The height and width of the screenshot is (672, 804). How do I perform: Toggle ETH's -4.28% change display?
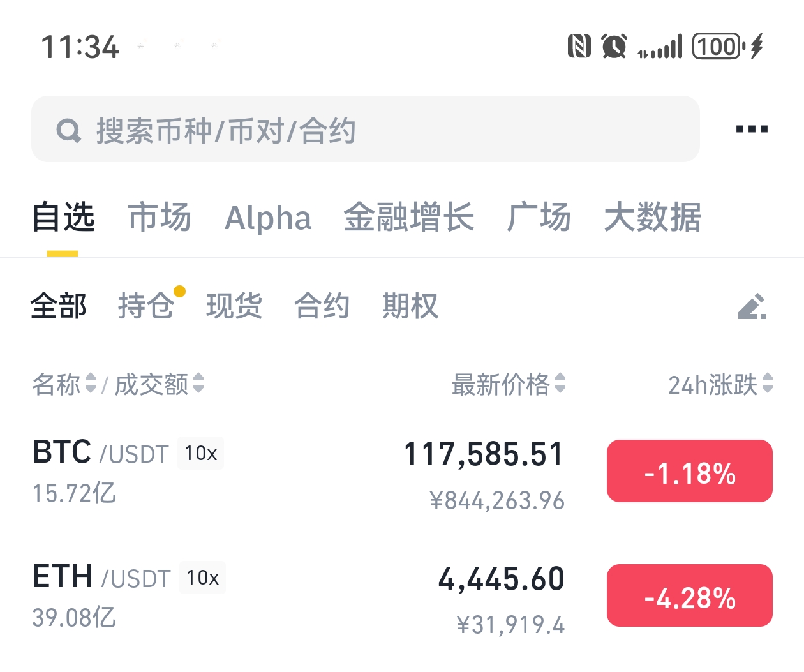coord(689,596)
